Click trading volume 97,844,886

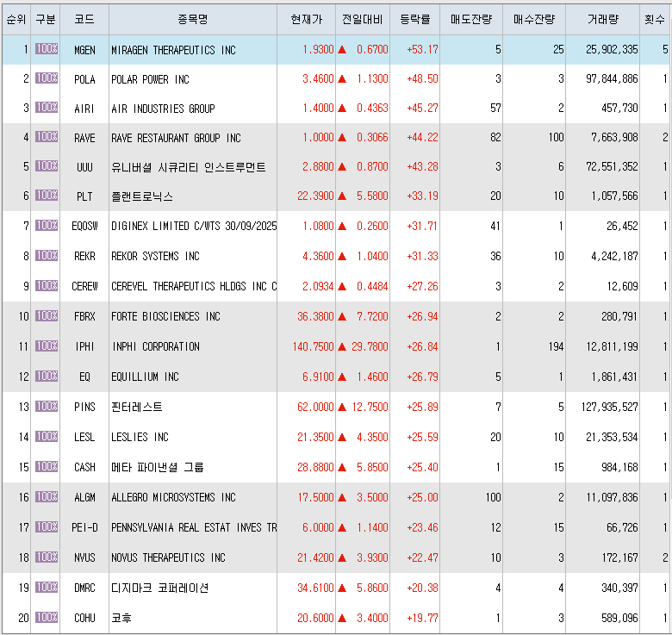tap(612, 78)
